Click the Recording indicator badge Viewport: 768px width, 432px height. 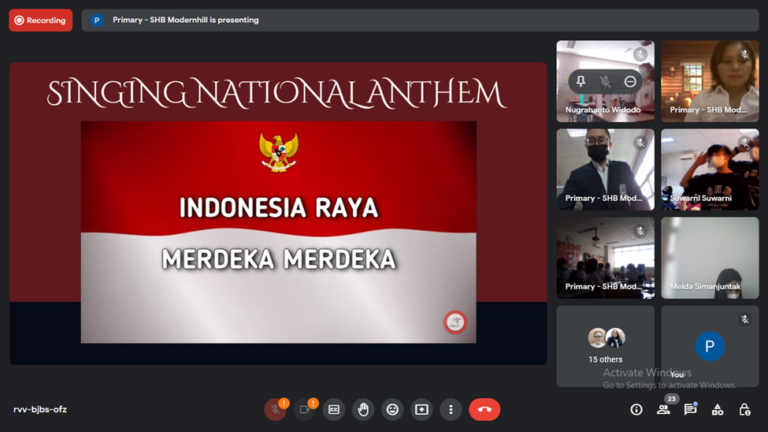coord(41,20)
